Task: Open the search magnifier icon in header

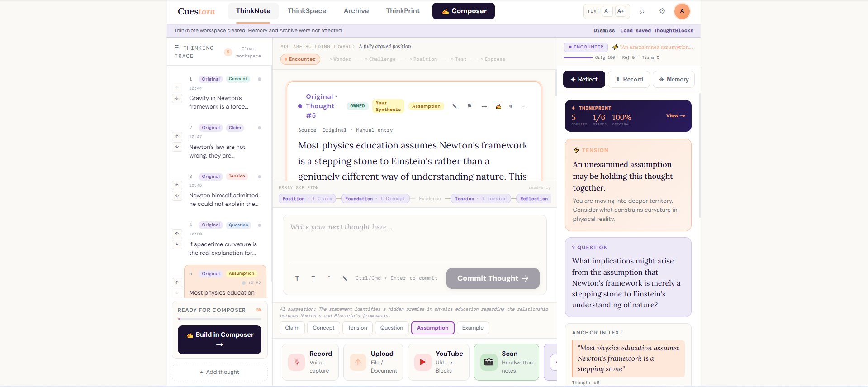Action: 642,11
